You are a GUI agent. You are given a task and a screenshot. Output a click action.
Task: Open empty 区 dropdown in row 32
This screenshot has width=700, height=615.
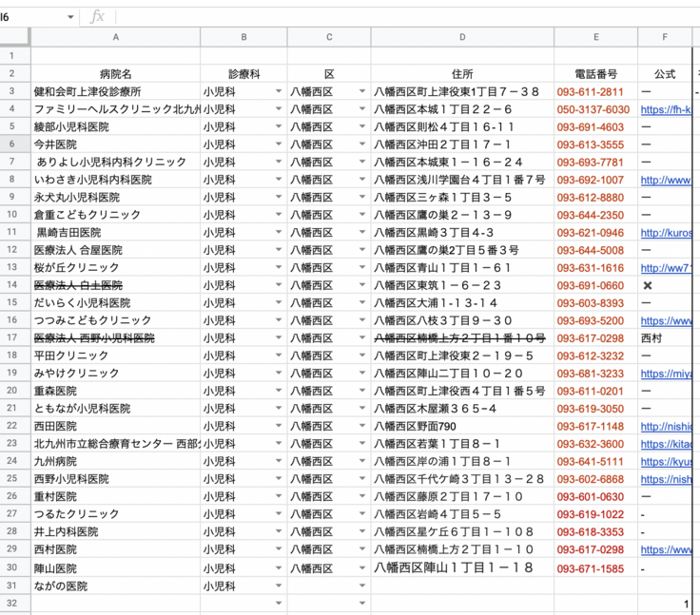(x=362, y=603)
